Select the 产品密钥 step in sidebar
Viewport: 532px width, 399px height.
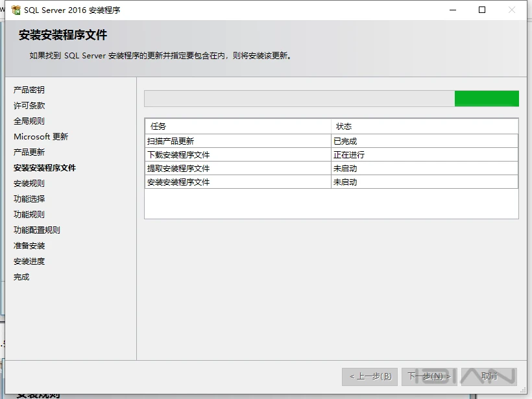pyautogui.click(x=29, y=90)
